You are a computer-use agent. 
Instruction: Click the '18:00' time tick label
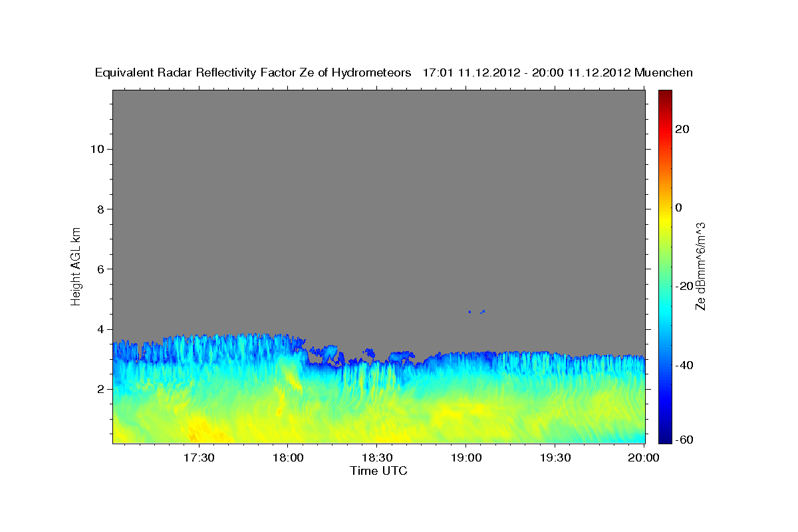[287, 458]
